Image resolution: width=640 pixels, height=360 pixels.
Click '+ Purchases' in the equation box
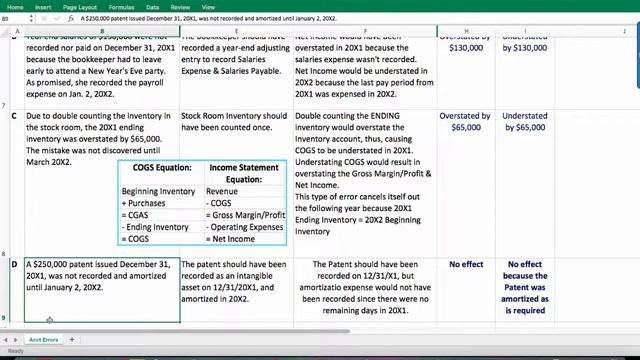pyautogui.click(x=143, y=203)
